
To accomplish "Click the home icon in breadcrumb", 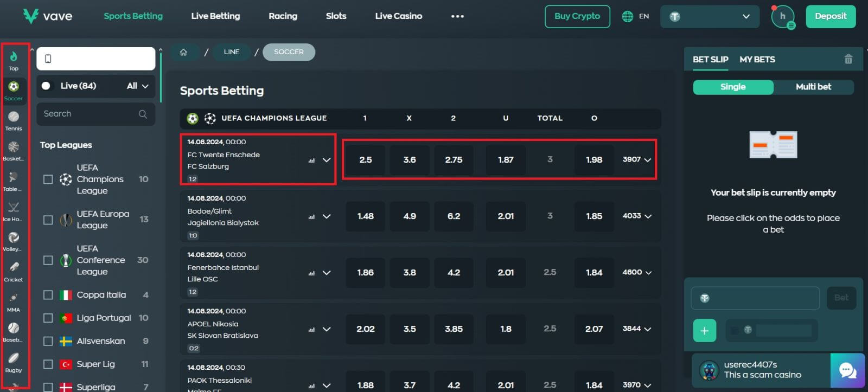I will pyautogui.click(x=183, y=52).
